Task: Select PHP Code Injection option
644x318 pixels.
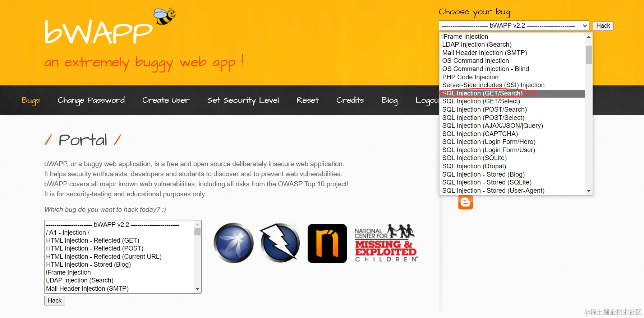Action: pos(512,77)
